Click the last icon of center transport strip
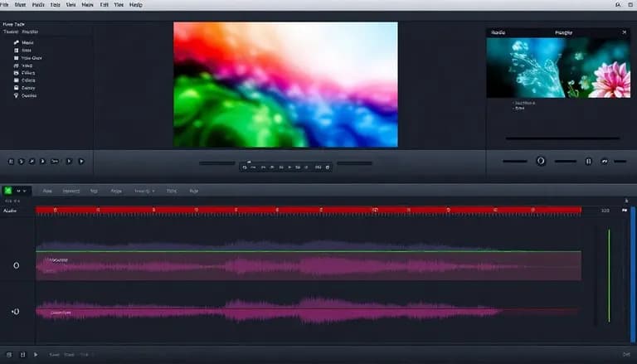637x364 pixels. coord(328,167)
